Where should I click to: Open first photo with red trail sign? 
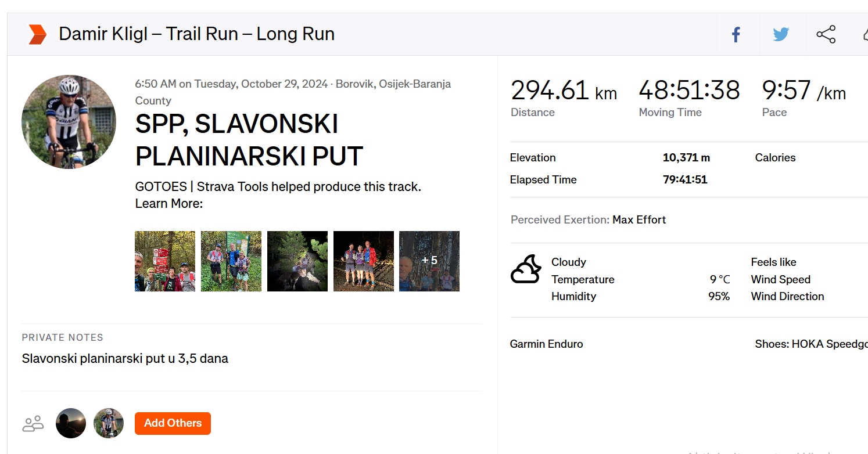coord(165,261)
